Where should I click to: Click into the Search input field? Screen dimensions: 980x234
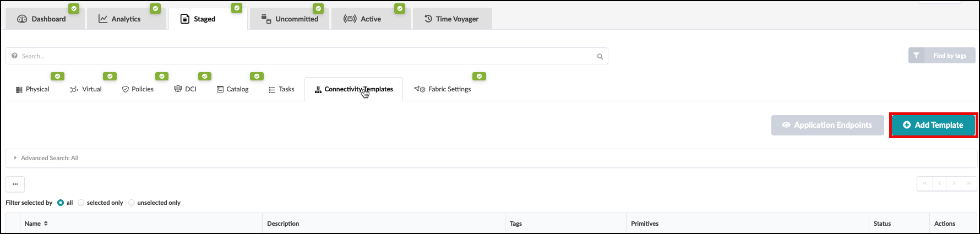tap(303, 56)
